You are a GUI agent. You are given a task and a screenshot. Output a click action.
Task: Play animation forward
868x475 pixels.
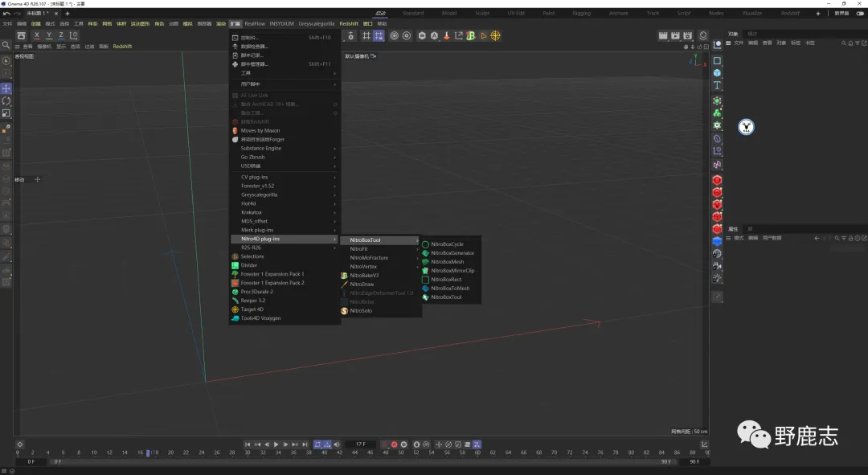[276, 444]
